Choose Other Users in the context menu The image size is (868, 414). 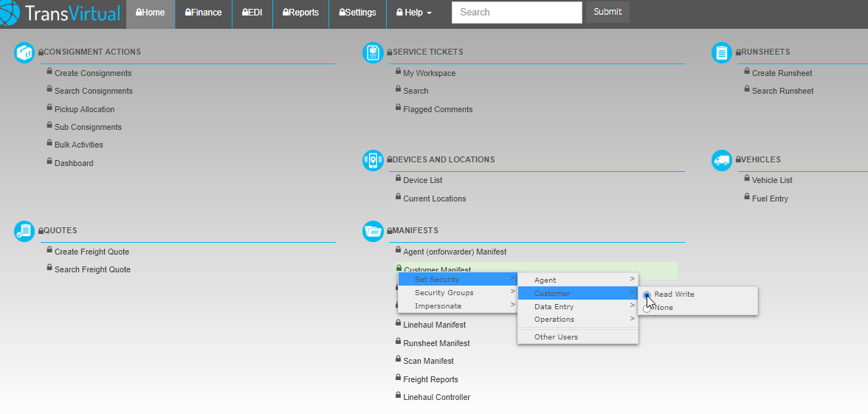tap(577, 337)
